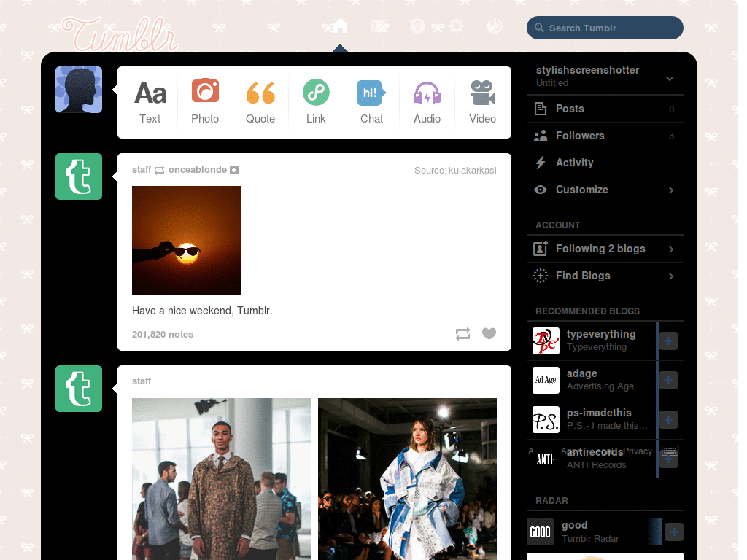Create a new Link post
Screen dimensions: 747x560
point(316,102)
